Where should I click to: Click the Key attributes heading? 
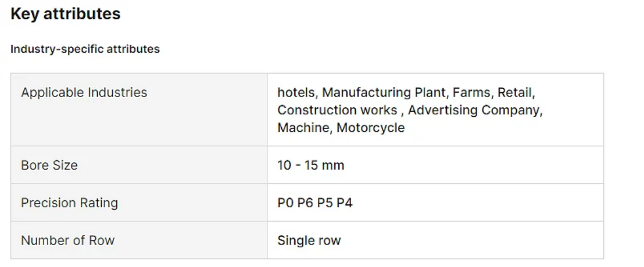pos(66,14)
